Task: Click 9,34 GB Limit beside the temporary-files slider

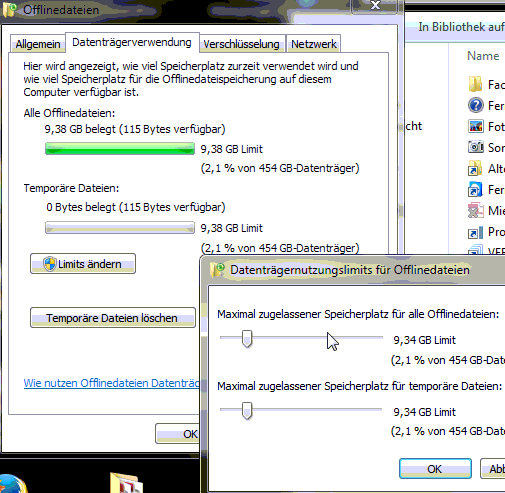Action: [x=424, y=412]
